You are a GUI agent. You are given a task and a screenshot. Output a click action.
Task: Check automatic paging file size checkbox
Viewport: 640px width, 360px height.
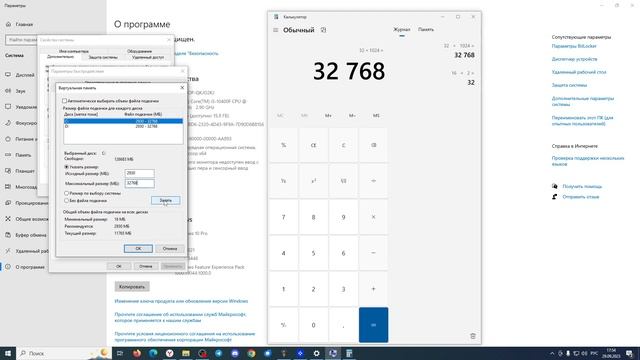[x=64, y=101]
